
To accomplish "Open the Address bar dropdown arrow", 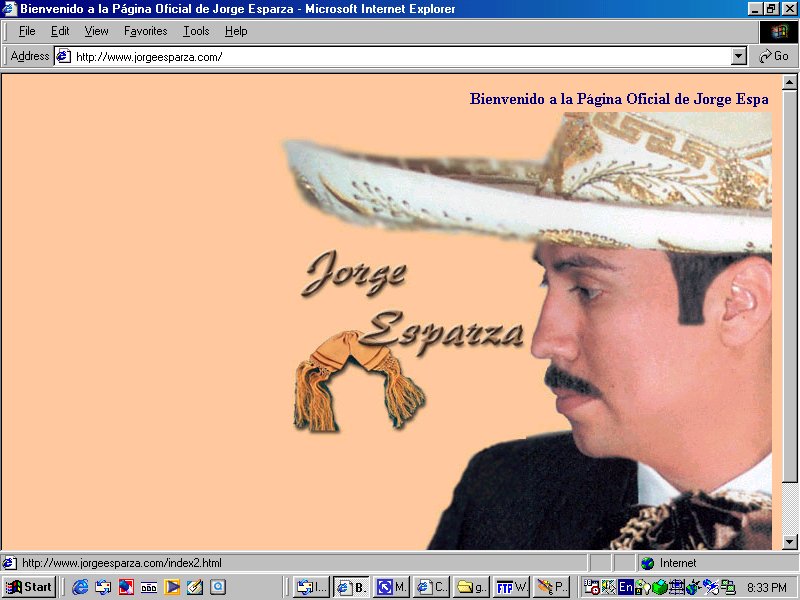I will (x=739, y=57).
